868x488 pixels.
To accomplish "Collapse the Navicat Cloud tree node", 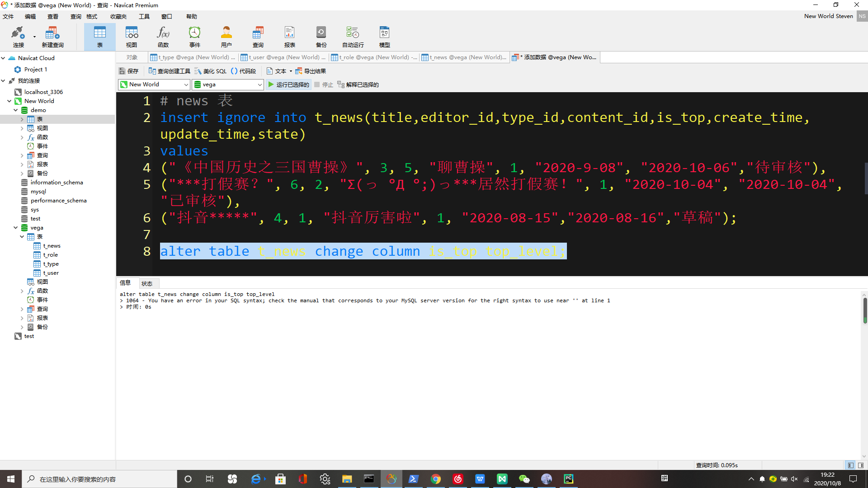I will point(3,58).
